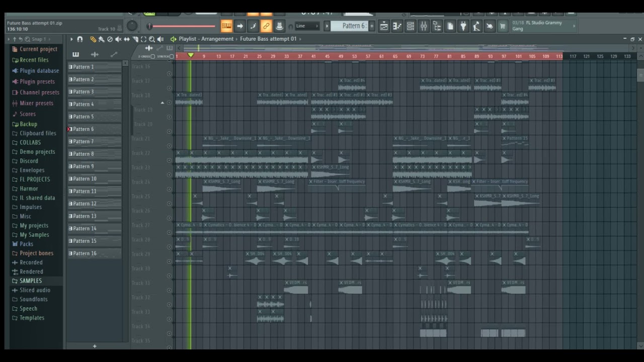This screenshot has width=644, height=362.
Task: Open the Playlist view icon
Action: tap(384, 26)
